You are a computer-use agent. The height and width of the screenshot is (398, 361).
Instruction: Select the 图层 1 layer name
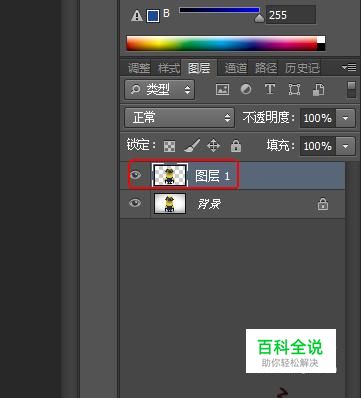click(212, 176)
